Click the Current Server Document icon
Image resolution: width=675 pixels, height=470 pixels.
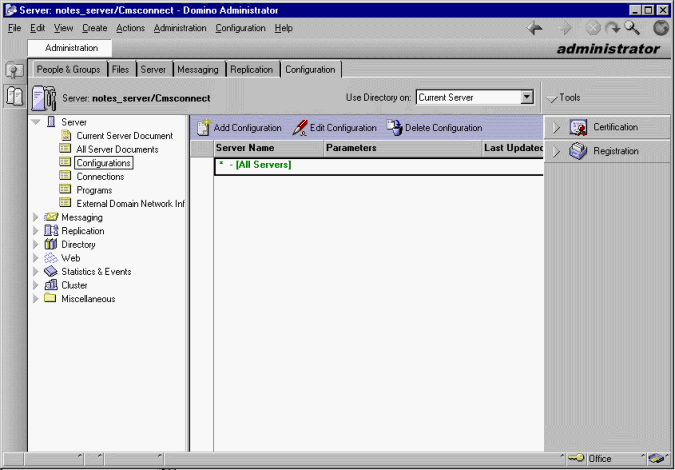[x=66, y=136]
